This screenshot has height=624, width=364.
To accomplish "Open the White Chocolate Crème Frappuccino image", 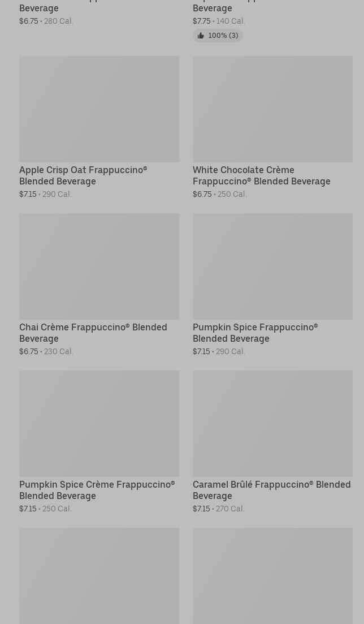I will pyautogui.click(x=272, y=109).
